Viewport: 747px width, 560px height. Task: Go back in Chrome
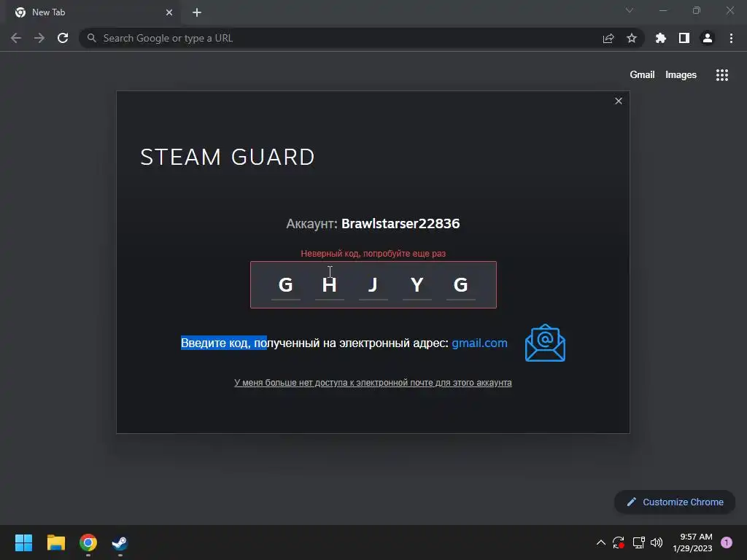[16, 38]
